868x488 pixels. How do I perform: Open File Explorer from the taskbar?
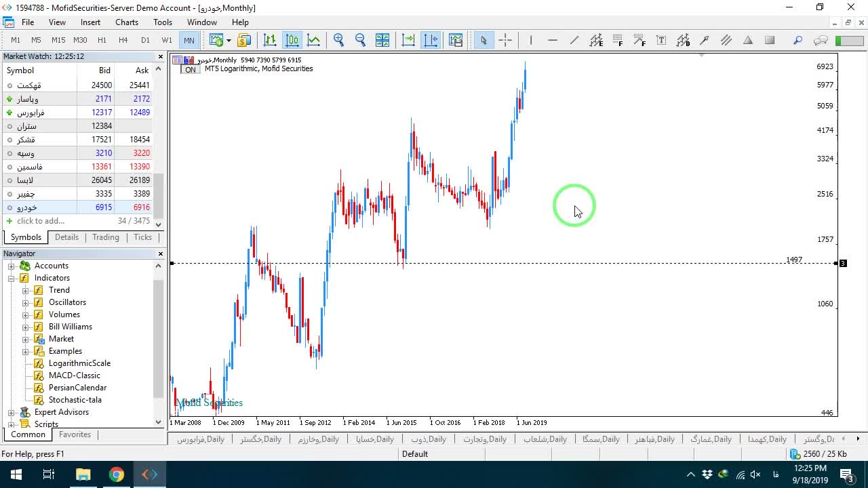pyautogui.click(x=83, y=474)
